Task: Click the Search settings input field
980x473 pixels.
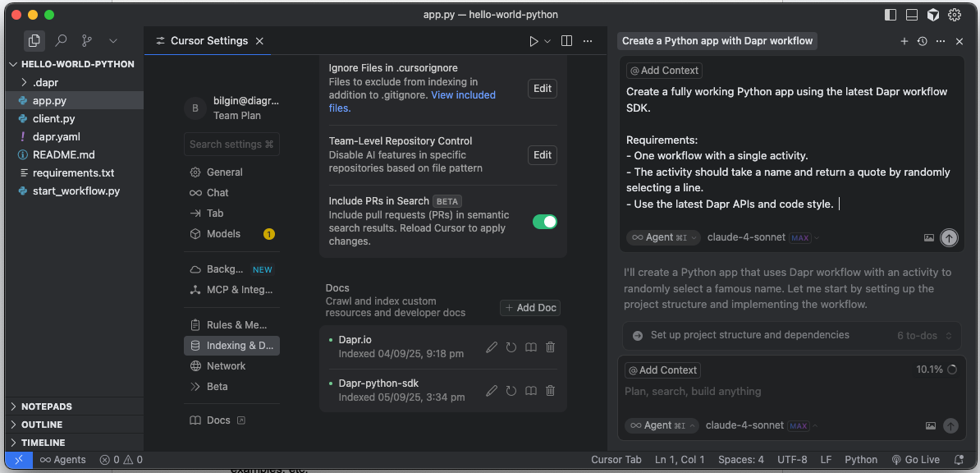Action: [231, 145]
